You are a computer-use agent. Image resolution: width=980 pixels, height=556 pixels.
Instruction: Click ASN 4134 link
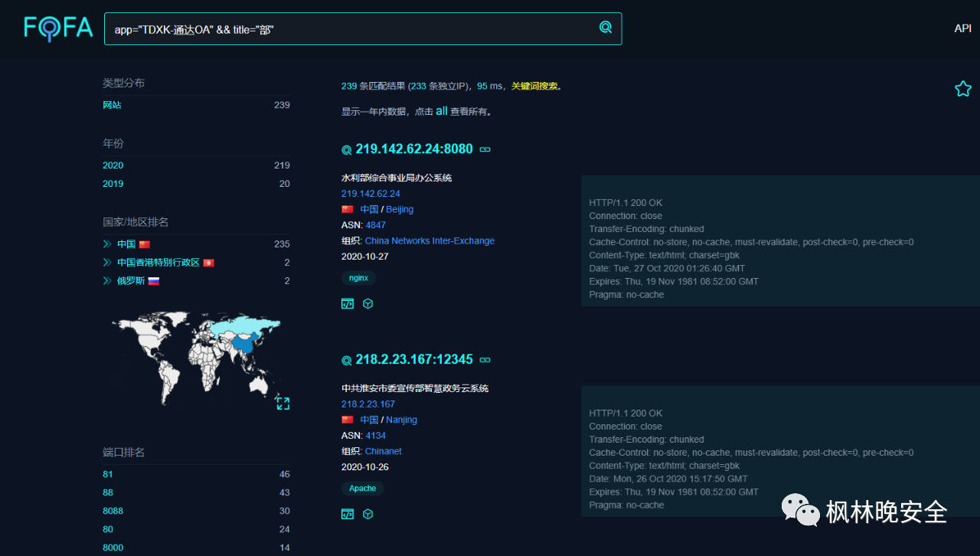(x=376, y=436)
